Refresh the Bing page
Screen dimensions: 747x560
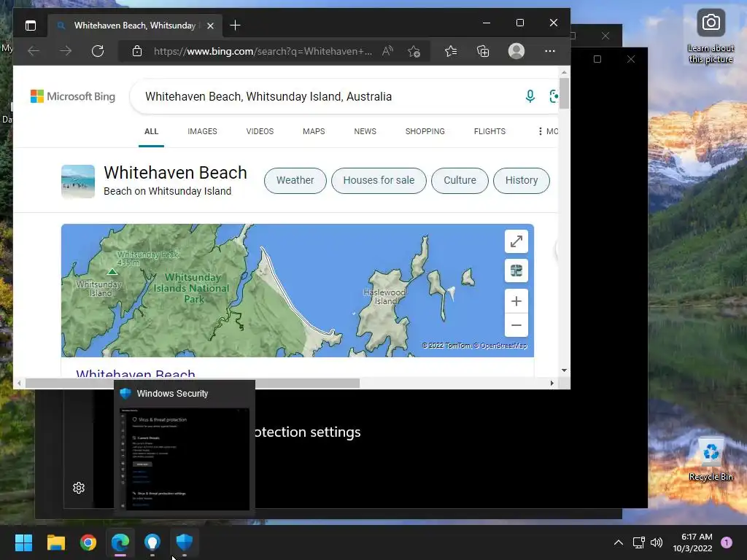click(x=98, y=51)
